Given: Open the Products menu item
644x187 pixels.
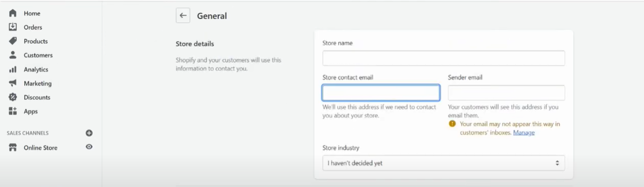Looking at the screenshot, I should pyautogui.click(x=36, y=41).
